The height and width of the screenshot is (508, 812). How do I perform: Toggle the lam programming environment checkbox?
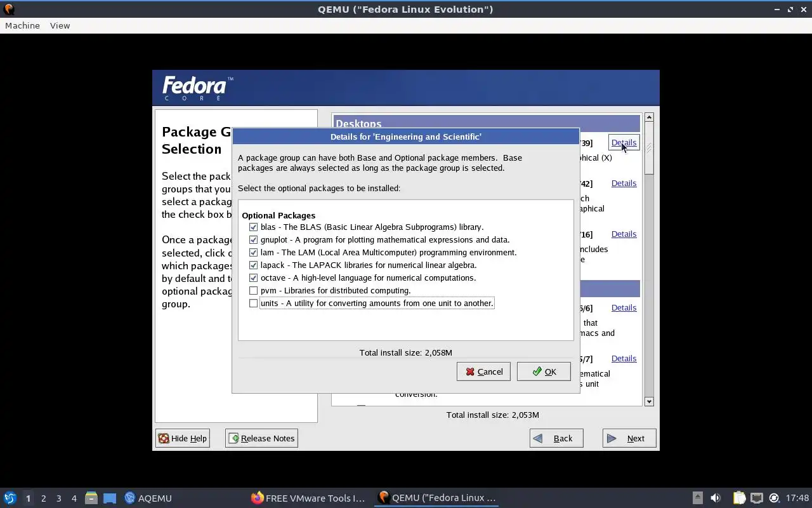coord(254,252)
